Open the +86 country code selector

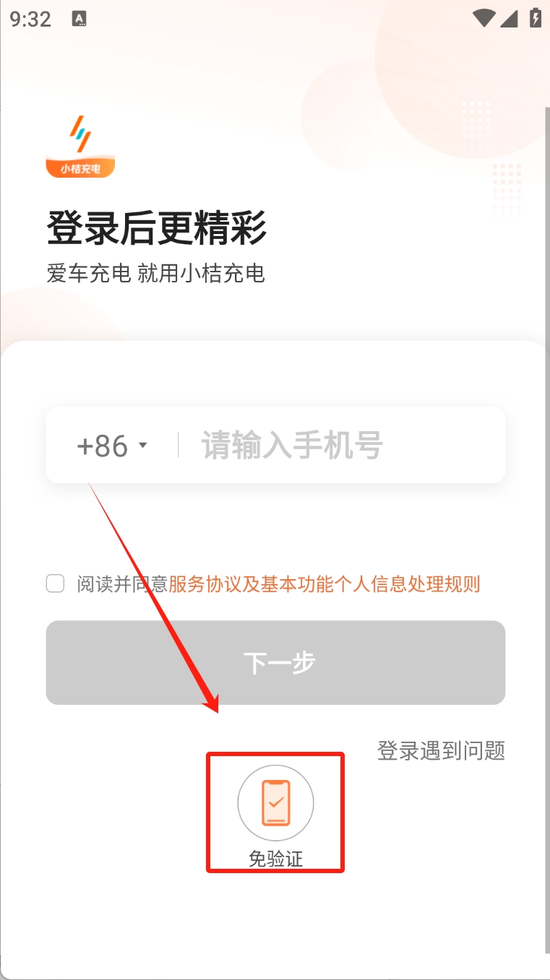[112, 446]
